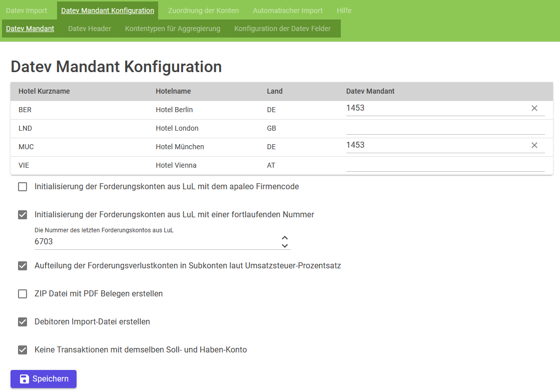Click the Hotel Kurzname column header
The height and width of the screenshot is (392, 560).
(44, 92)
